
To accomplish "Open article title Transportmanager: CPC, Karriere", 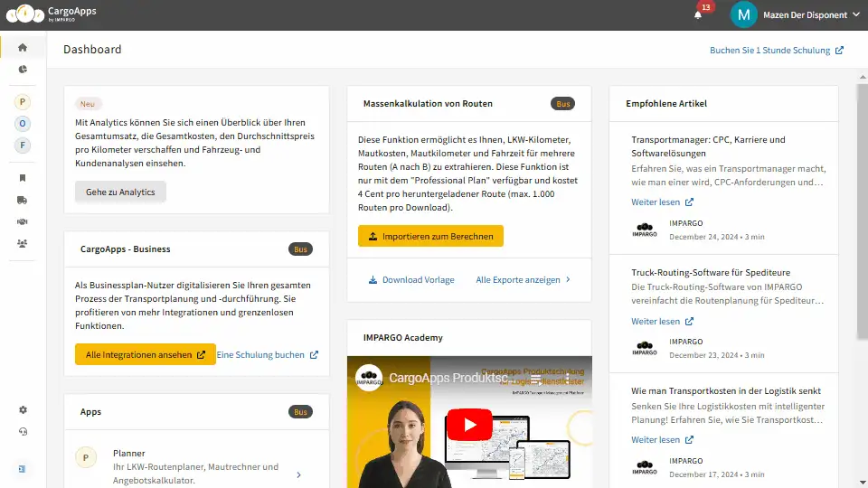I will tap(708, 146).
